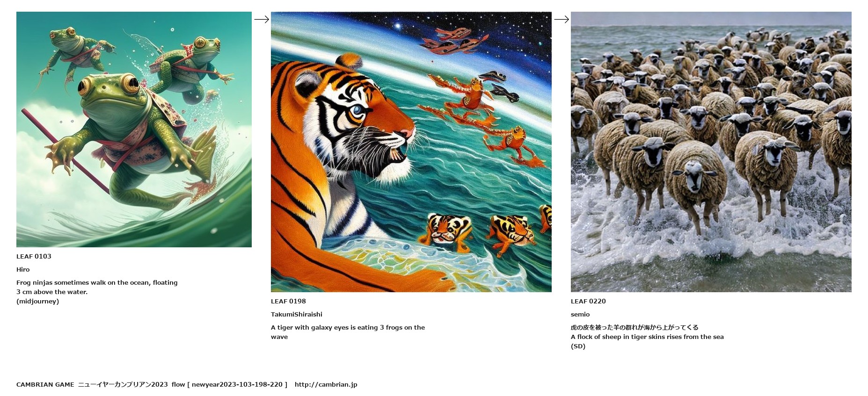Viewport: 868px width, 396px height.
Task: Click the flow newyear2023-103-198-220 text
Action: pyautogui.click(x=229, y=384)
